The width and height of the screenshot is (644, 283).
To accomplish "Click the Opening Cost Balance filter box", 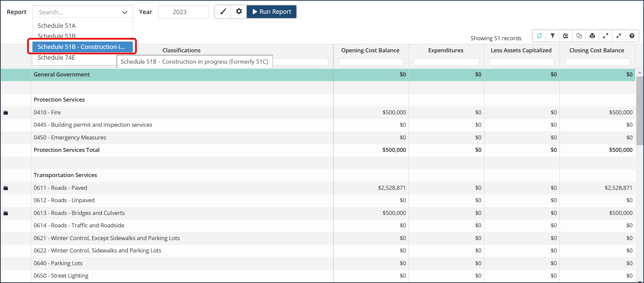I will click(x=371, y=62).
